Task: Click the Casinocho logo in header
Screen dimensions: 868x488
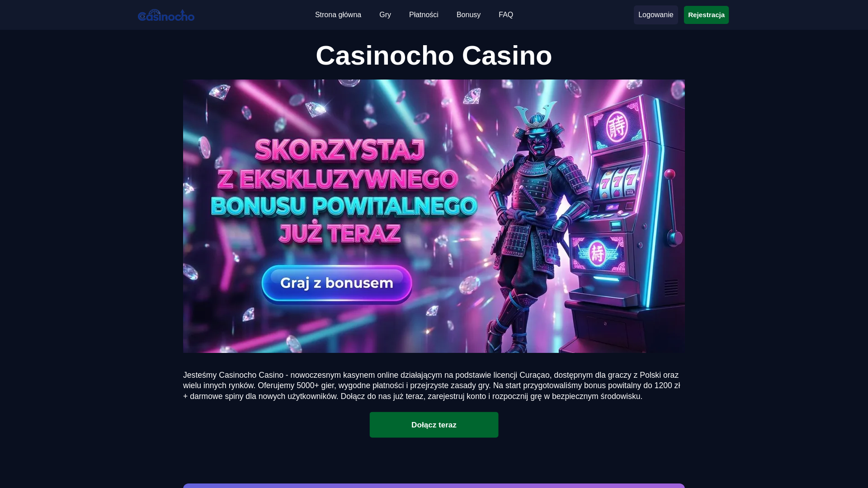Action: pos(166,15)
